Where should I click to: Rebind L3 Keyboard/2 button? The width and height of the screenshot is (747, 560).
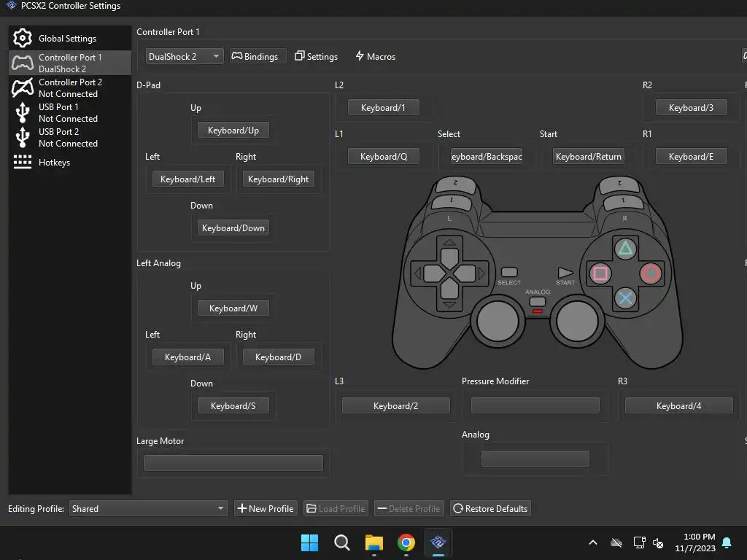396,405
